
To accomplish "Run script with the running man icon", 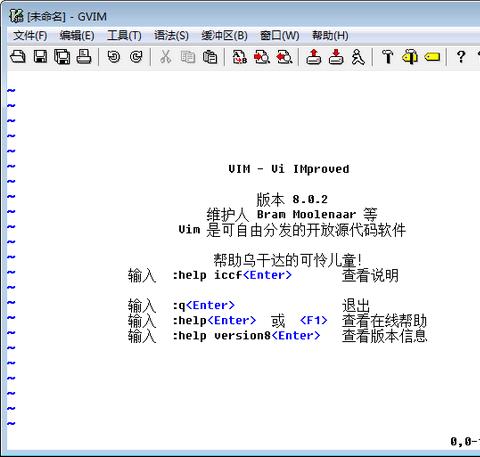I will pos(358,57).
